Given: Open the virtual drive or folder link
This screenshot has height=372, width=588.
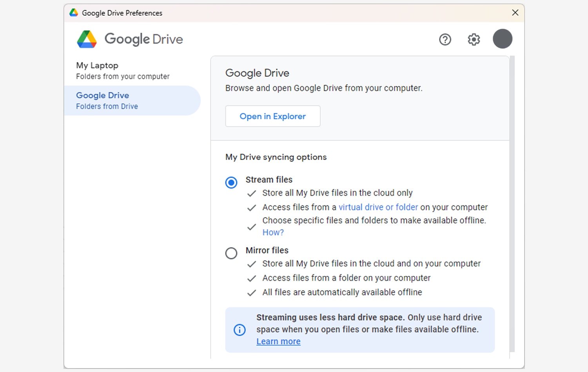Looking at the screenshot, I should (x=378, y=207).
